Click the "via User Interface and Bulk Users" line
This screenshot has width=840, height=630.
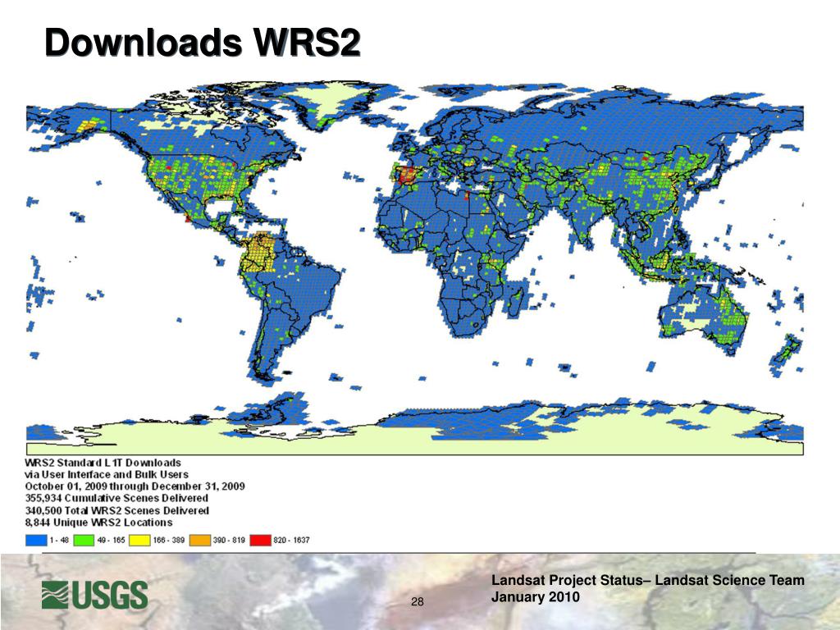point(107,474)
